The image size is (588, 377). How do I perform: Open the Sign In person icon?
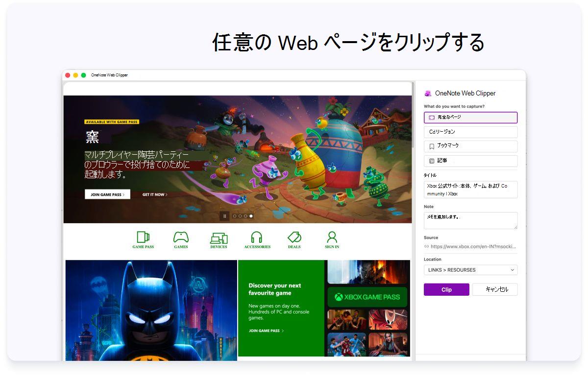pyautogui.click(x=332, y=237)
